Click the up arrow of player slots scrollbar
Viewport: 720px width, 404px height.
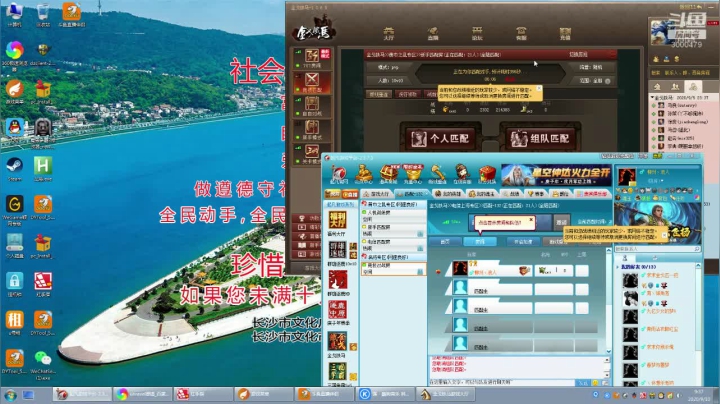pos(608,251)
